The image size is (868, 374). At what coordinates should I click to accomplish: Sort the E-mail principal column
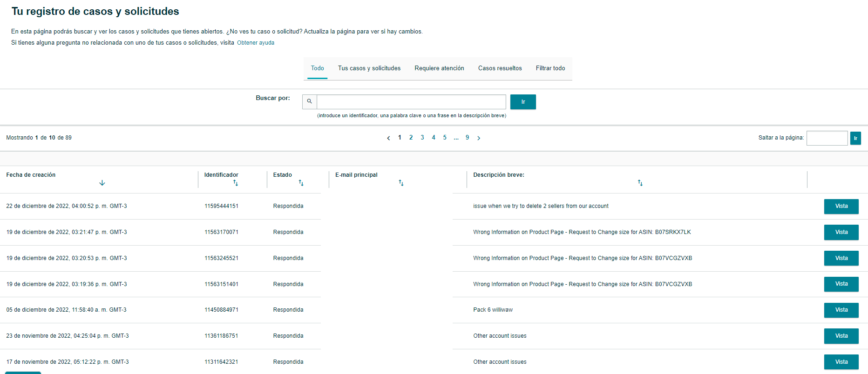click(401, 183)
